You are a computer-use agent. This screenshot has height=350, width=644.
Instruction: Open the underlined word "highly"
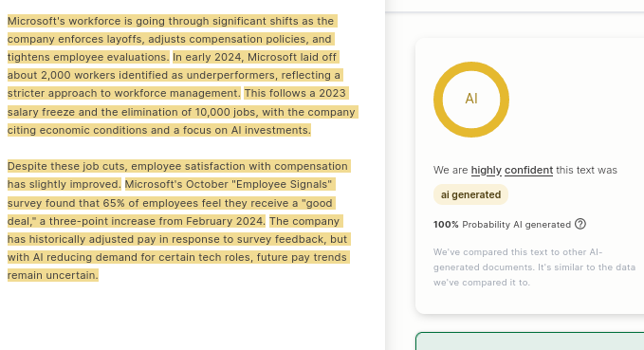(487, 170)
